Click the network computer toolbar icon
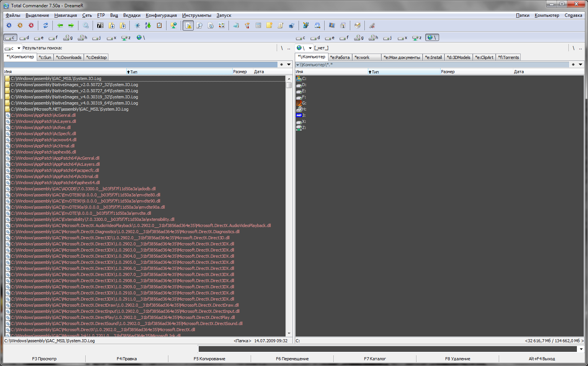This screenshot has height=366, width=588. coord(174,25)
